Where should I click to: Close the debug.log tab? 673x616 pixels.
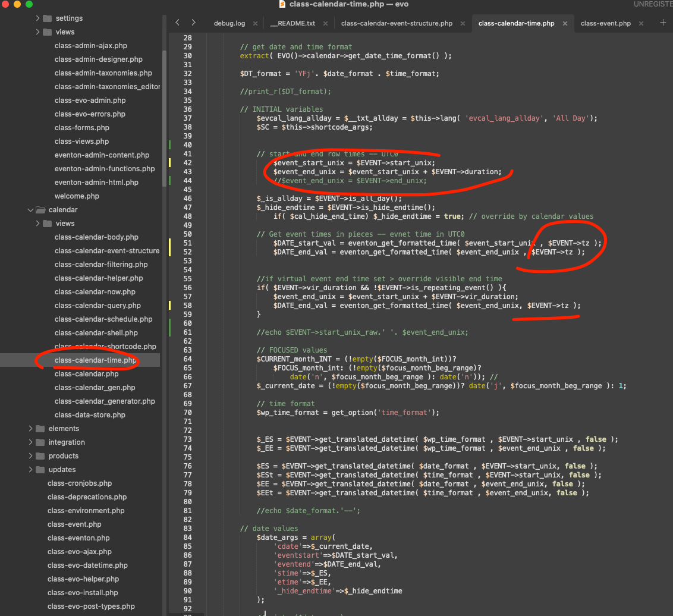tap(256, 24)
